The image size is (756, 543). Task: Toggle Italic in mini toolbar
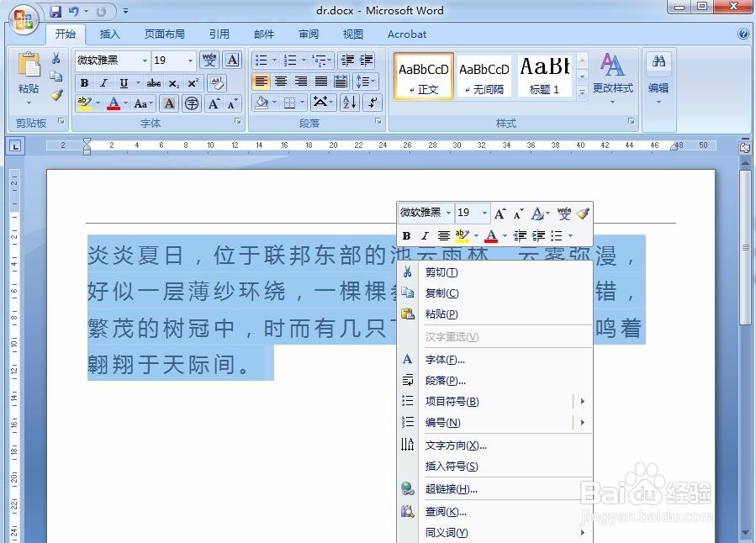point(425,235)
